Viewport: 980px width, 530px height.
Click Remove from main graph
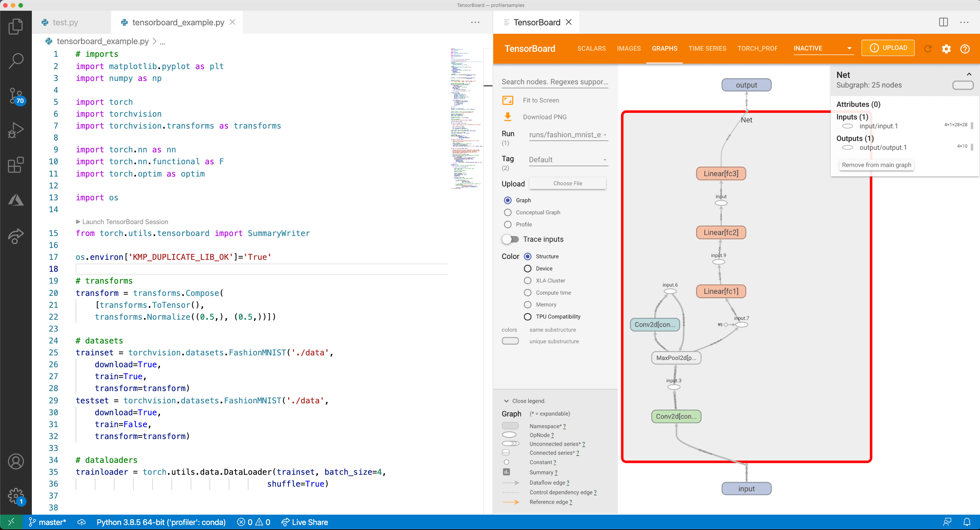tap(876, 165)
